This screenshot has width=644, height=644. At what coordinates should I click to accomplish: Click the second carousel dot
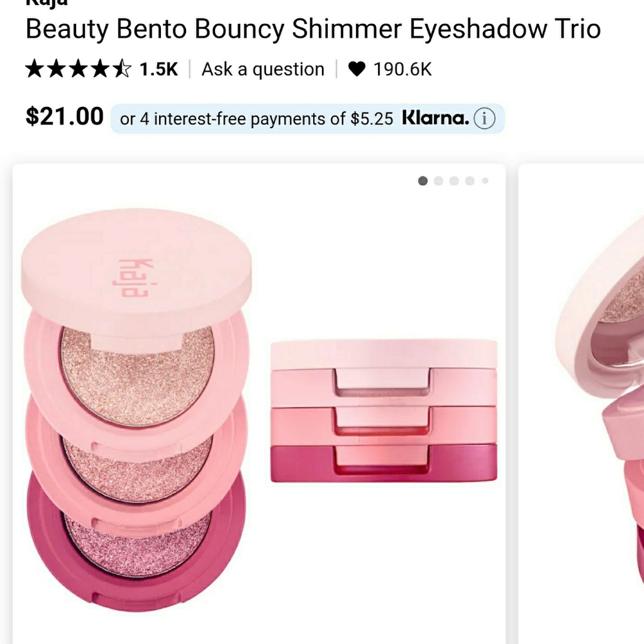pyautogui.click(x=439, y=181)
